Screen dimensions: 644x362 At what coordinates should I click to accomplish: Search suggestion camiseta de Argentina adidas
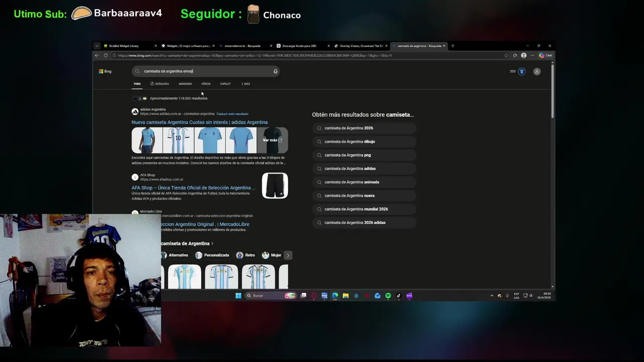[x=364, y=168]
